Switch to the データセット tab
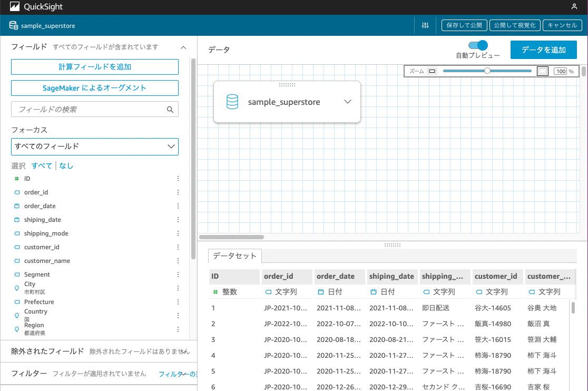588x391 pixels. tap(234, 256)
